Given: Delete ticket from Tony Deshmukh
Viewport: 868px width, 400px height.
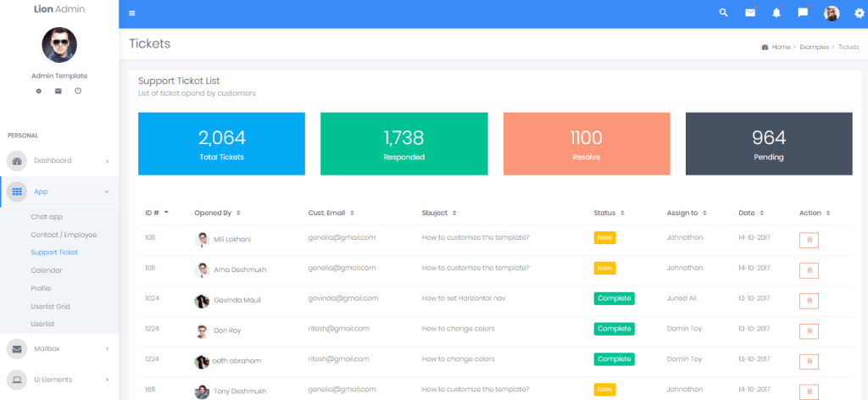Looking at the screenshot, I should tap(809, 392).
